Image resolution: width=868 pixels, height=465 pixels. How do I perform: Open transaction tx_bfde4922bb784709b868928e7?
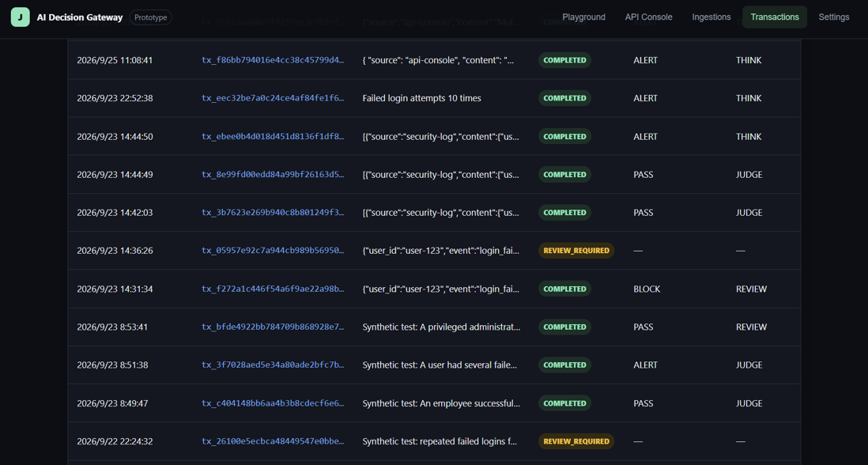273,327
